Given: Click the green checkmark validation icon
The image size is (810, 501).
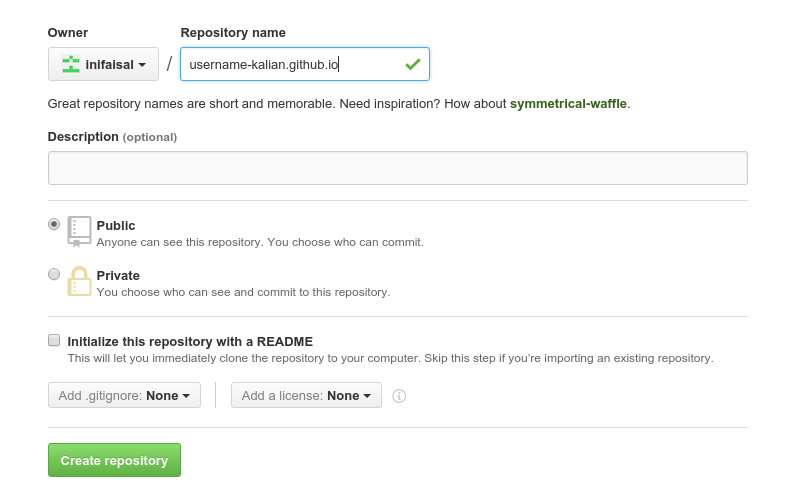Looking at the screenshot, I should pos(413,64).
